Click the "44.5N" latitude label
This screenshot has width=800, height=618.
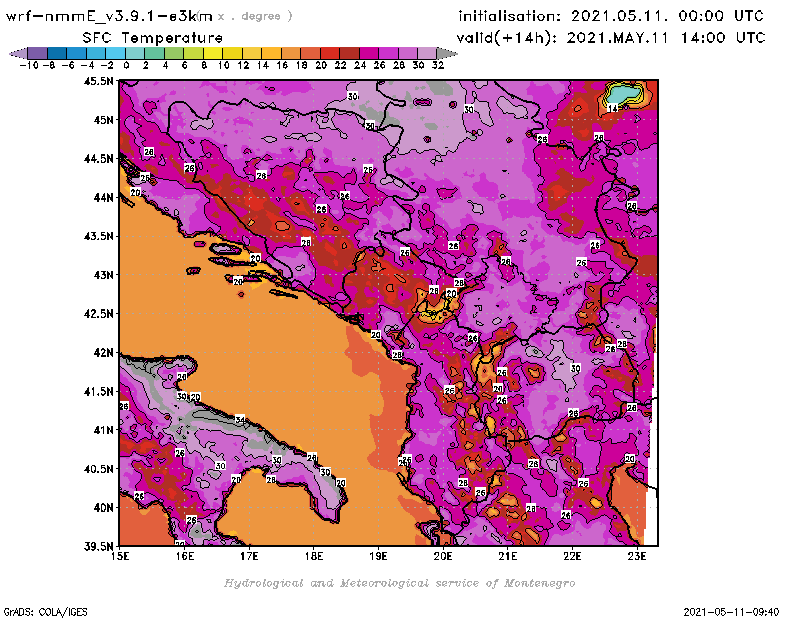(98, 159)
